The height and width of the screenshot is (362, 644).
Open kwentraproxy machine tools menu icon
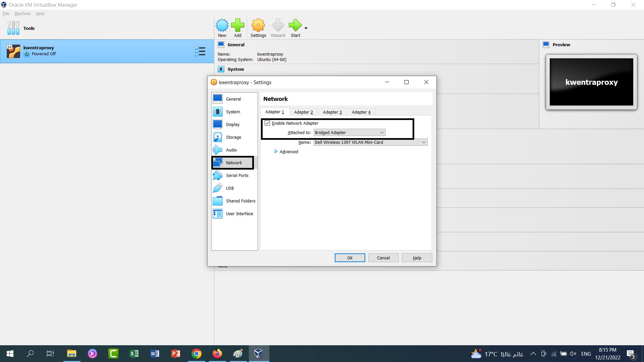[200, 51]
